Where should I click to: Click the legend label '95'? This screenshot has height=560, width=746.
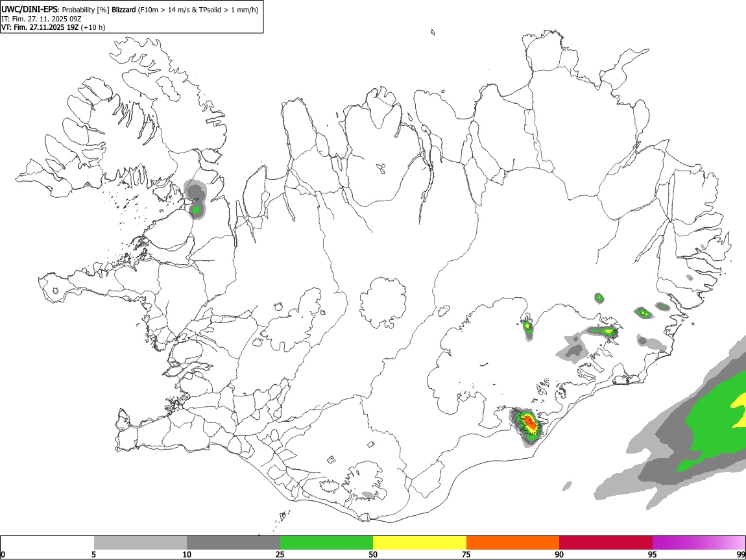tap(653, 554)
